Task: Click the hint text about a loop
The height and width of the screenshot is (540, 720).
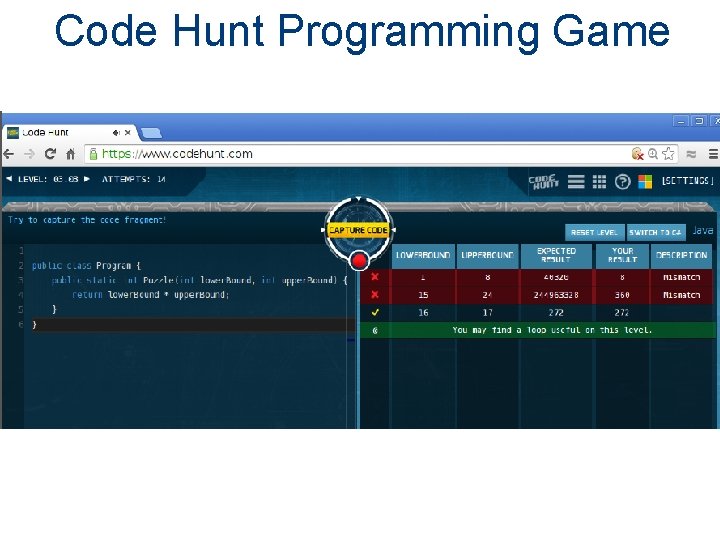Action: (x=552, y=330)
